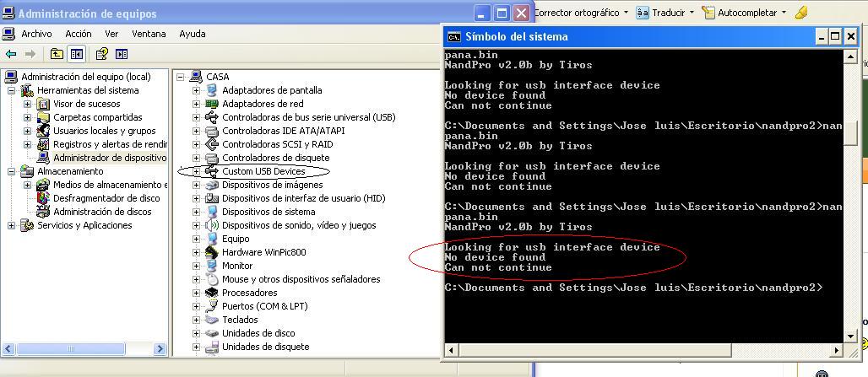This screenshot has width=868, height=377.
Task: Open the Acción menu
Action: tap(78, 34)
